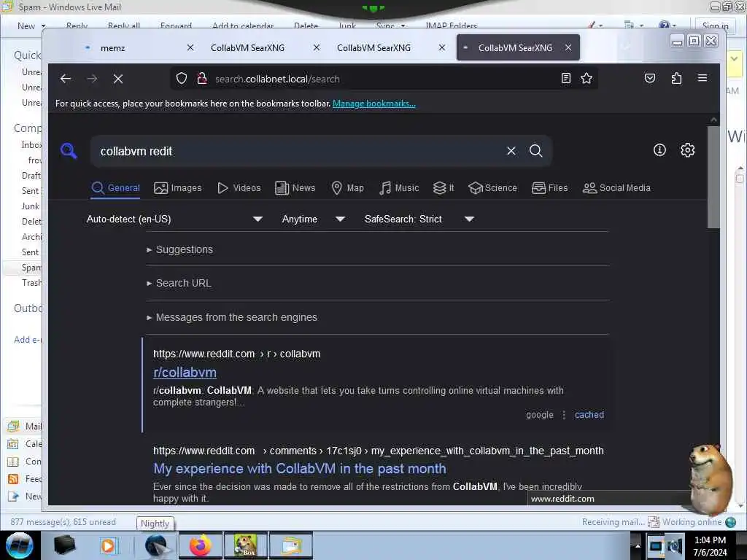Click the search query input field
The height and width of the screenshot is (560, 747).
[300, 151]
